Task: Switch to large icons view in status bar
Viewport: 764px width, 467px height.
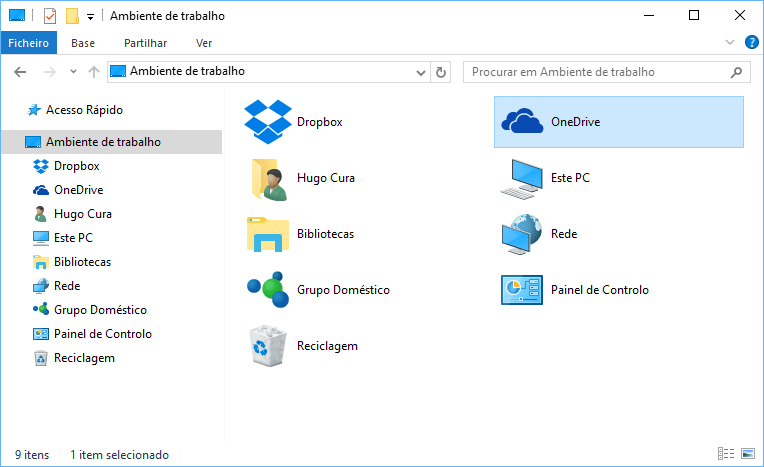Action: click(x=748, y=455)
